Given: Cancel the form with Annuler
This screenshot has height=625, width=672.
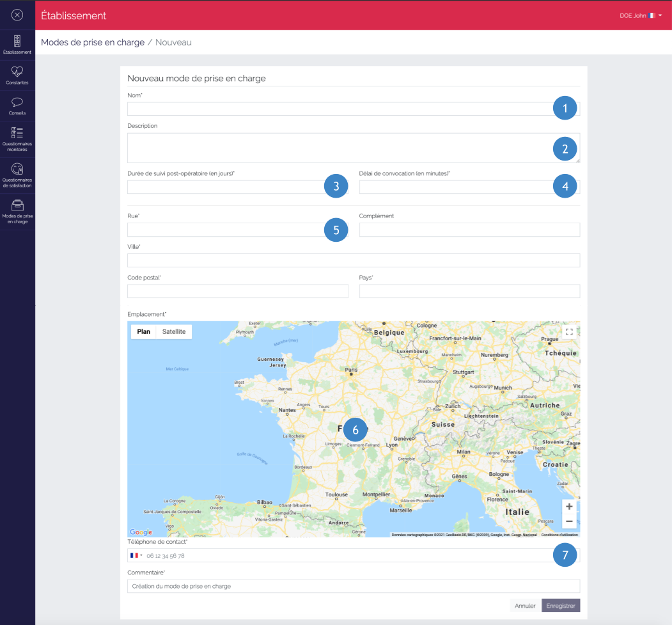Looking at the screenshot, I should pyautogui.click(x=524, y=605).
